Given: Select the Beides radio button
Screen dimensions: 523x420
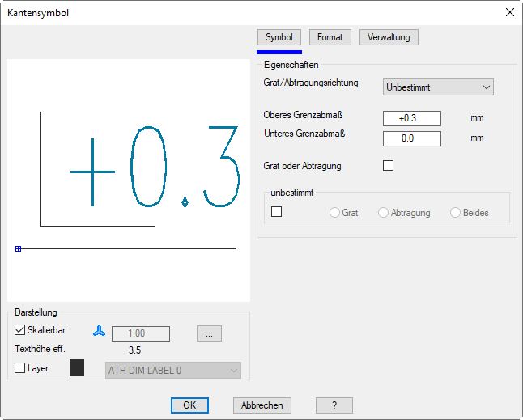Looking at the screenshot, I should [x=456, y=213].
